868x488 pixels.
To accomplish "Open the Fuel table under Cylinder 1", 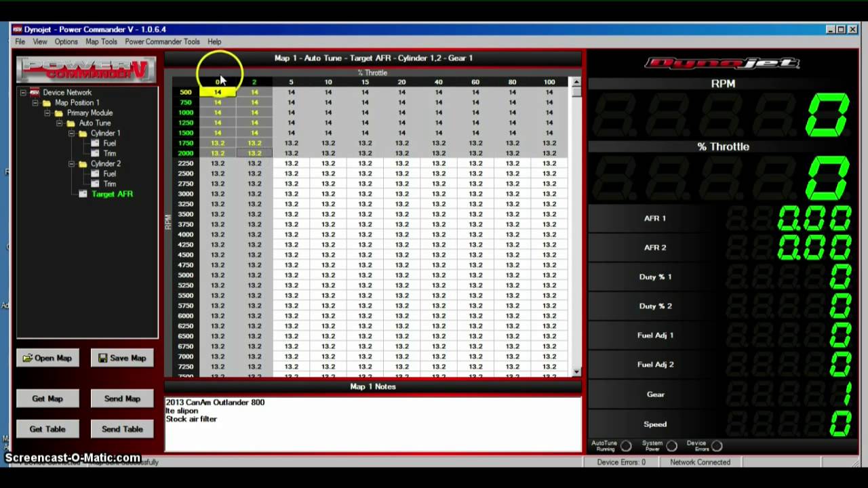I will [x=109, y=144].
